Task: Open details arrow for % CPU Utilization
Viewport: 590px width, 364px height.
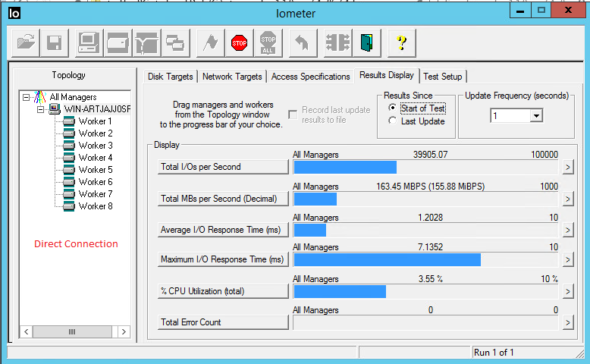Action: point(568,291)
